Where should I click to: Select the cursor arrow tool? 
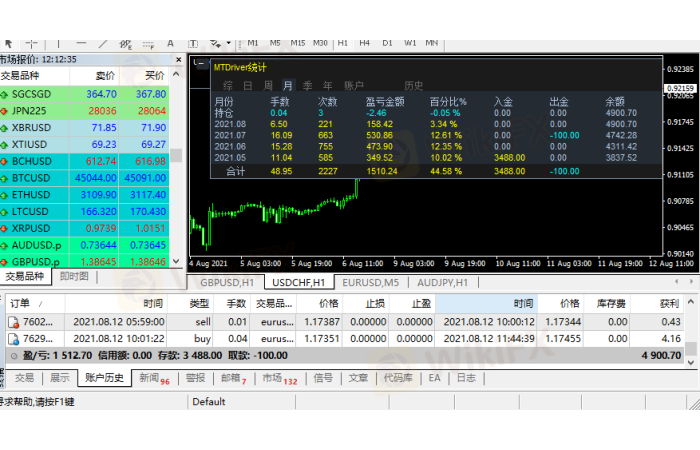pos(8,44)
